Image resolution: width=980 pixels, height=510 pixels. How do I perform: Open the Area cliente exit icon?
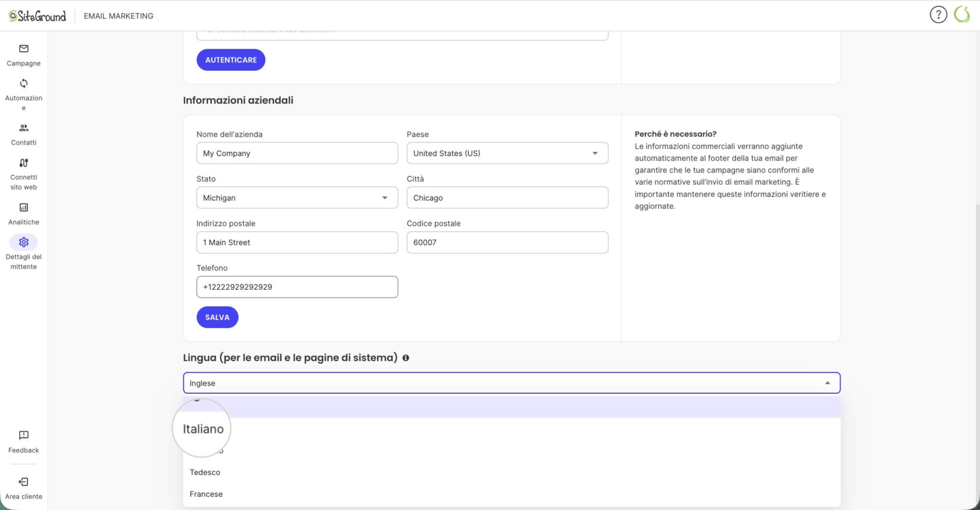coord(24,482)
